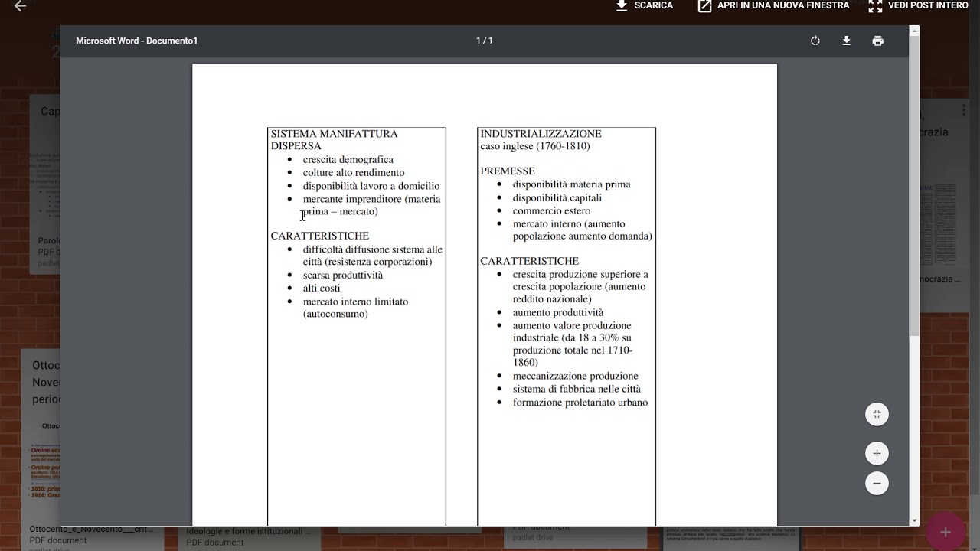Zoom in on the PDF
The height and width of the screenshot is (551, 980).
click(x=877, y=453)
